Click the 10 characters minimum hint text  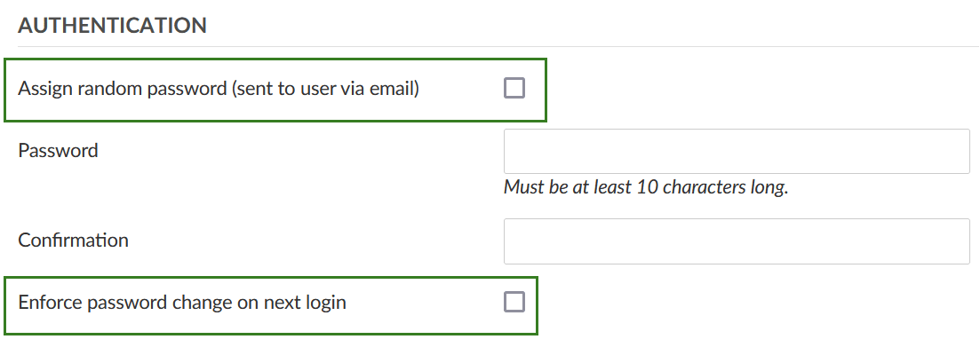646,187
